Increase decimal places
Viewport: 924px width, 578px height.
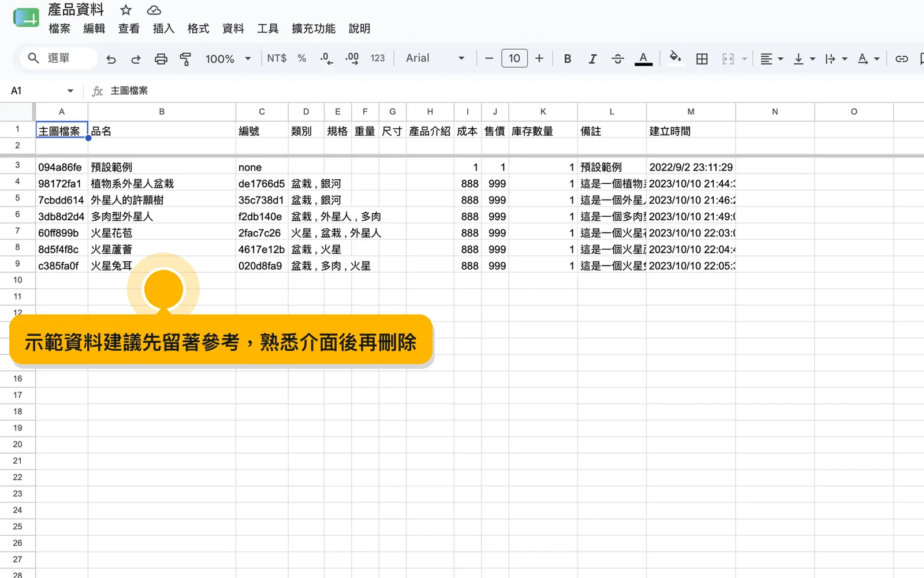click(352, 58)
